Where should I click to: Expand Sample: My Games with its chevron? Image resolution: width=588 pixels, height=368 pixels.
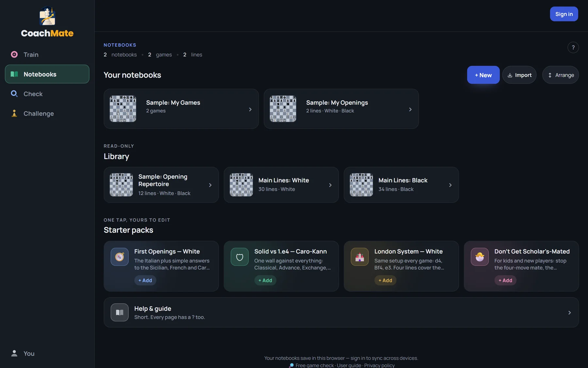click(250, 109)
